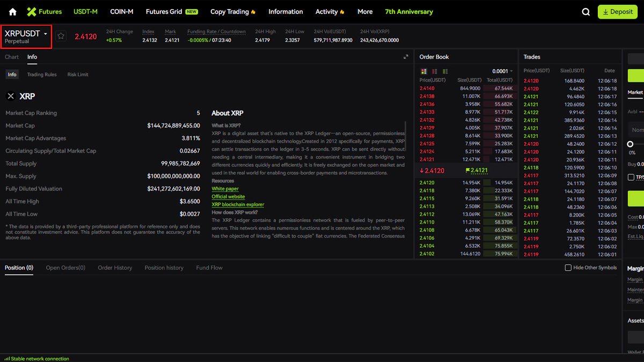This screenshot has height=362, width=644.
Task: Enable Hide Other Symbols checkbox
Action: point(568,268)
